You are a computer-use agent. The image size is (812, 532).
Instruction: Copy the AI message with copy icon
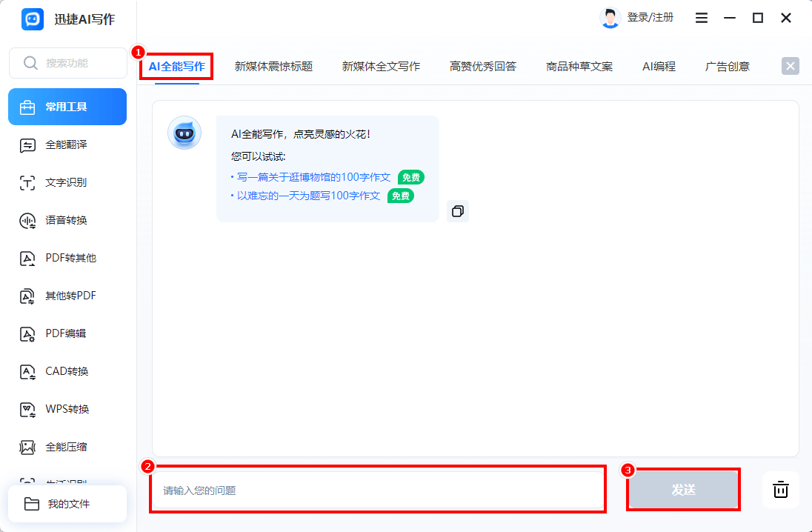point(458,211)
